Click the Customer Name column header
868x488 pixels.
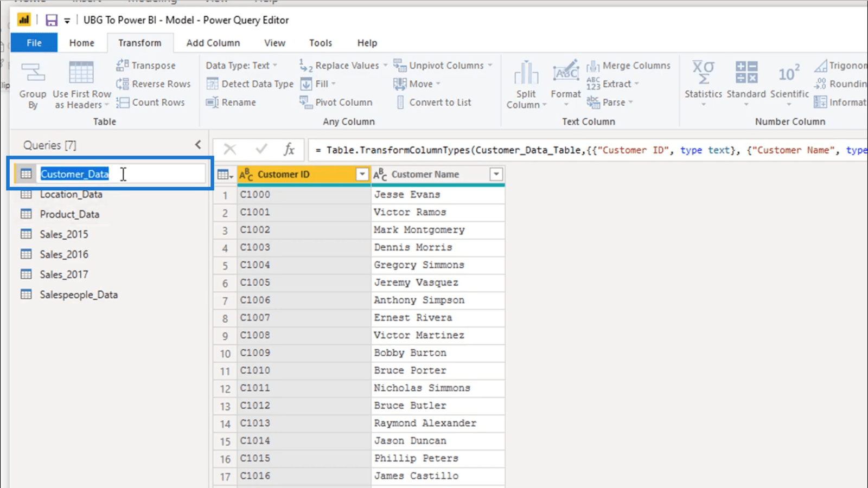(x=438, y=175)
